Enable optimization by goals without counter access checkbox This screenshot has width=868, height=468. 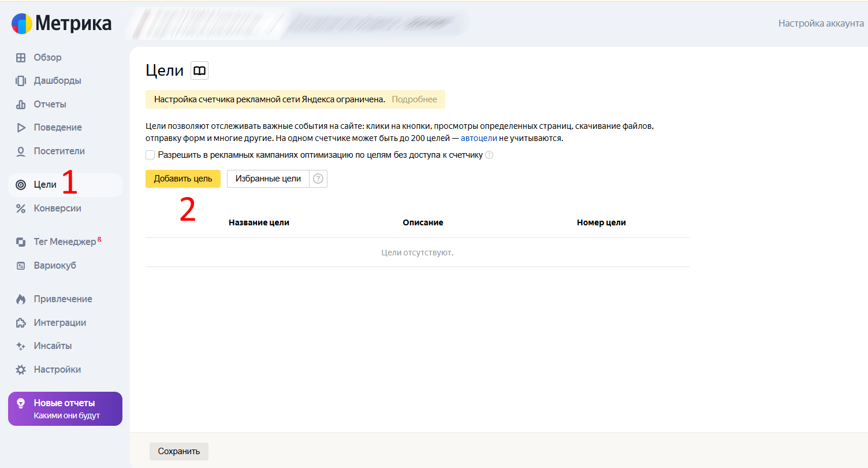point(150,155)
